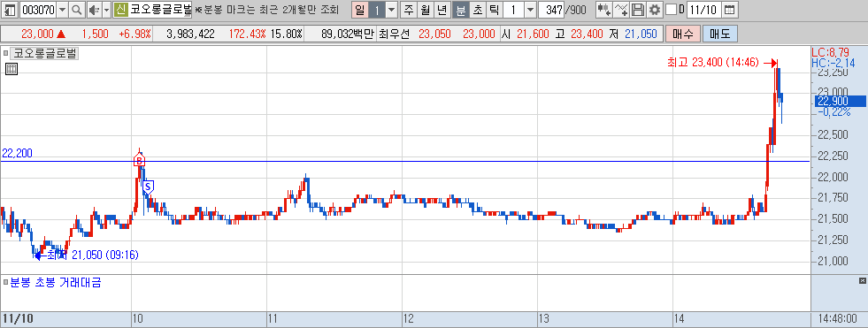Save chart settings with floppy disk icon
The image size is (868, 328).
pos(638,10)
